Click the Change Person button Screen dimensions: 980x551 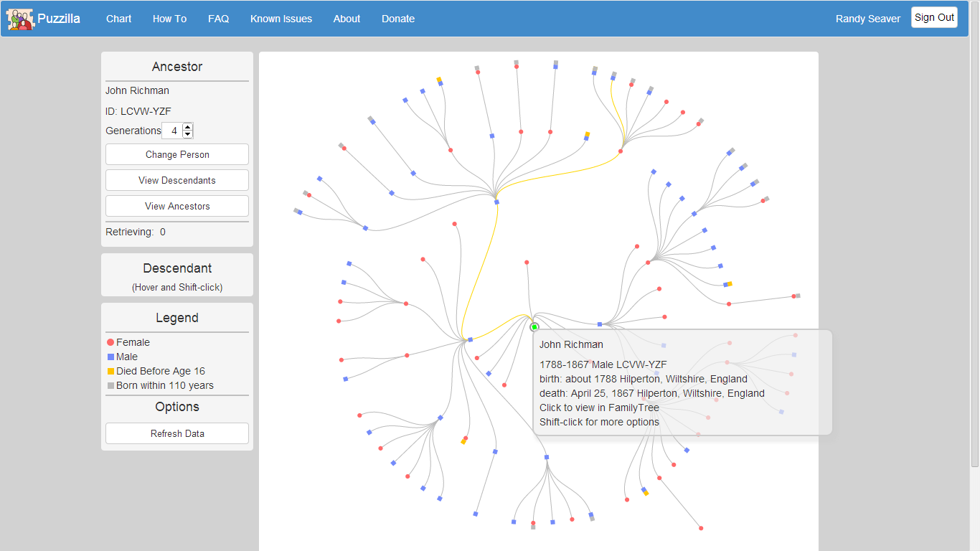[176, 154]
